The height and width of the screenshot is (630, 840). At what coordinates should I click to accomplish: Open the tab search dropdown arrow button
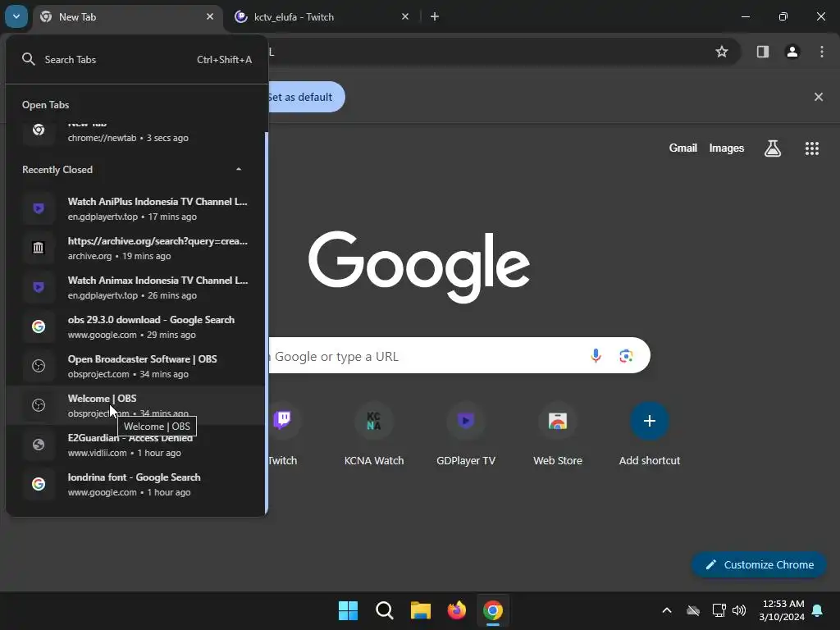coord(16,16)
